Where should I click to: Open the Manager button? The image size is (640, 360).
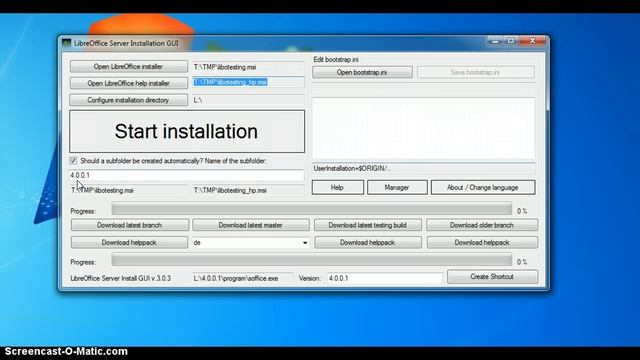[x=397, y=187]
